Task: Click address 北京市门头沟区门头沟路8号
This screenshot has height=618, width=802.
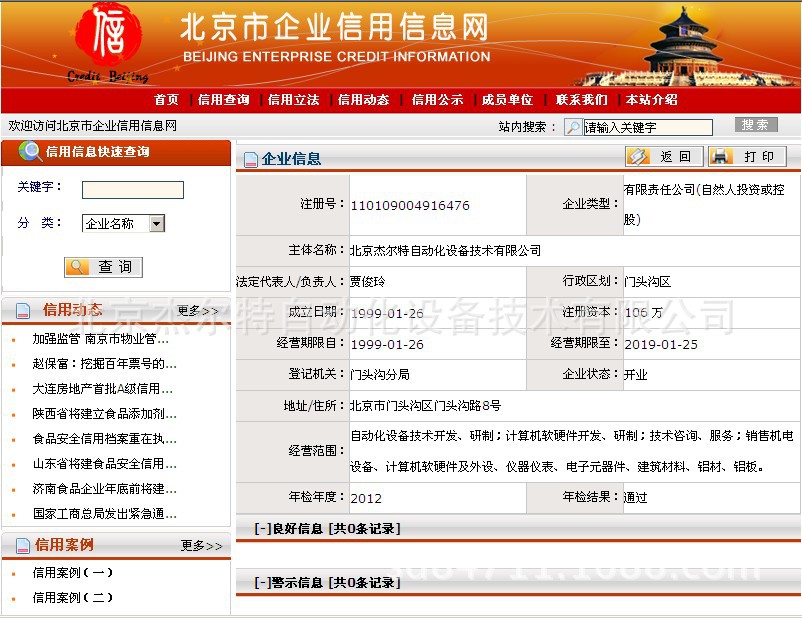Action: pos(426,406)
